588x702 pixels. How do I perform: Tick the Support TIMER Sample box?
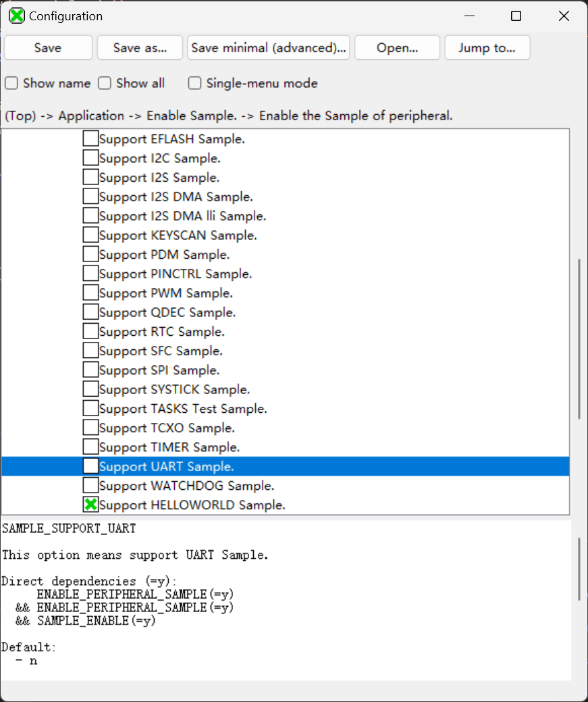click(90, 447)
